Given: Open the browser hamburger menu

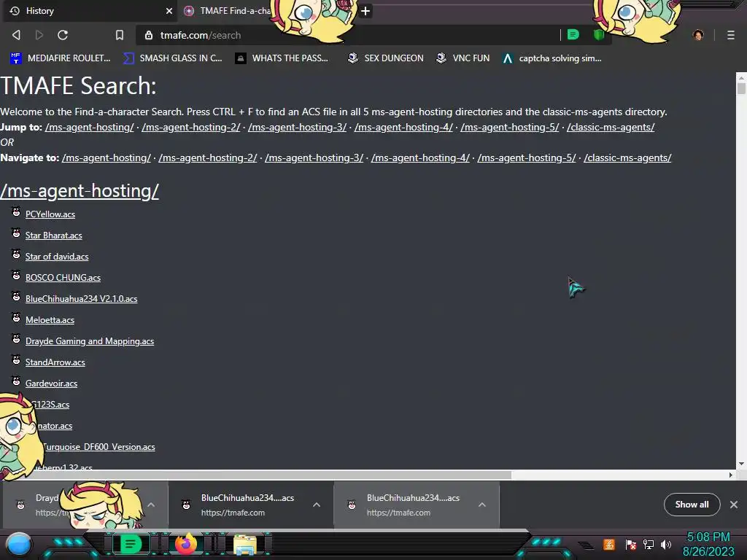Looking at the screenshot, I should [730, 35].
